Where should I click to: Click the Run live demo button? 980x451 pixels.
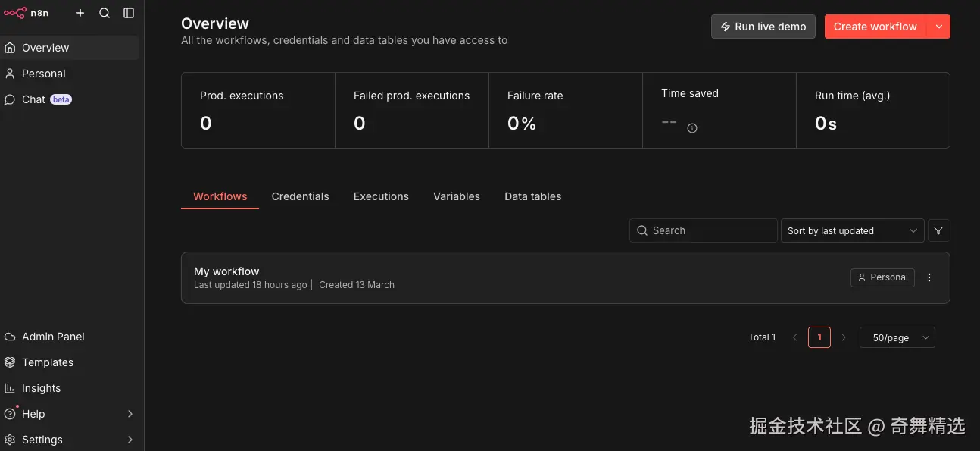point(763,27)
